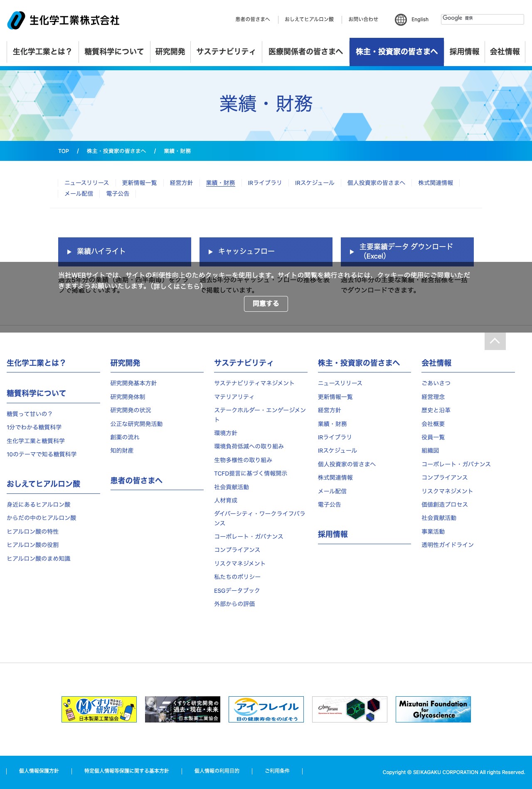Open サステナビリティ main menu item
532x789 pixels.
tap(226, 52)
